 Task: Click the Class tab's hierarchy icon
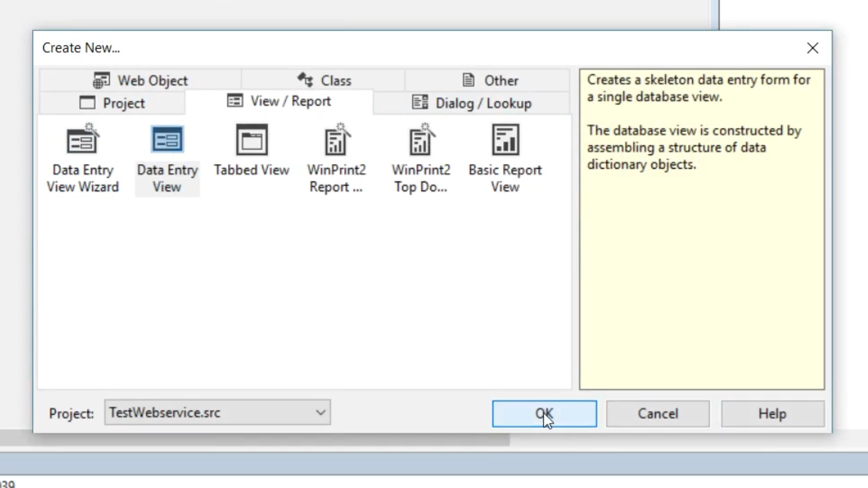click(306, 80)
